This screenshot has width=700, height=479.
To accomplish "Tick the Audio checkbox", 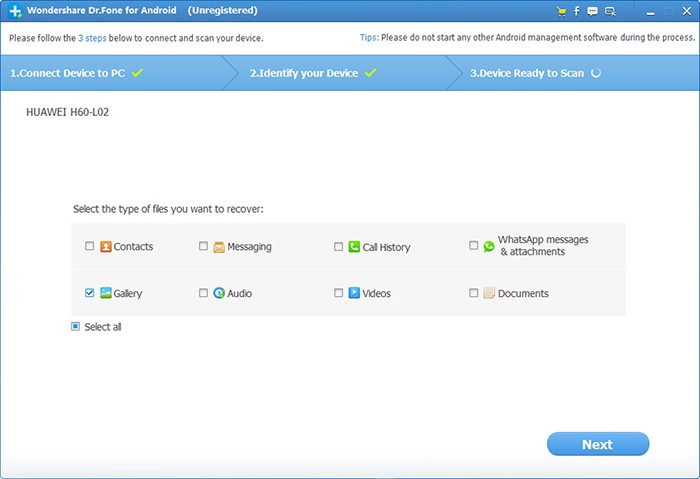I will pos(203,292).
